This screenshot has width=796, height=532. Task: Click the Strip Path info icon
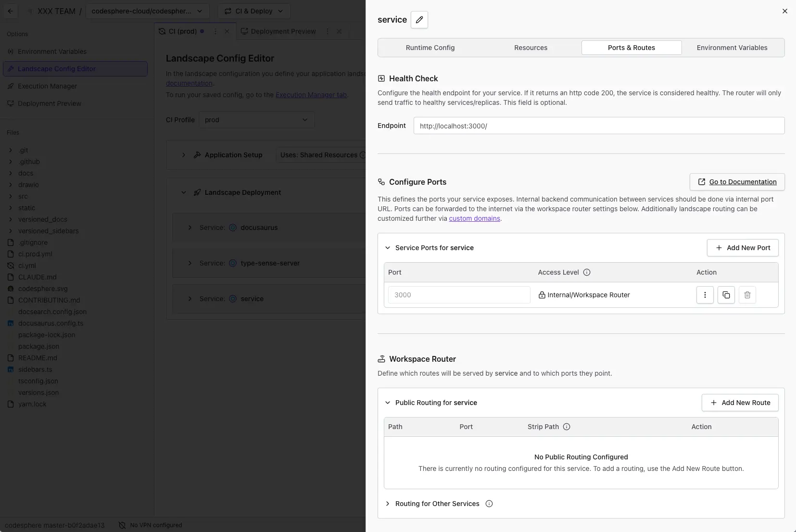point(567,427)
